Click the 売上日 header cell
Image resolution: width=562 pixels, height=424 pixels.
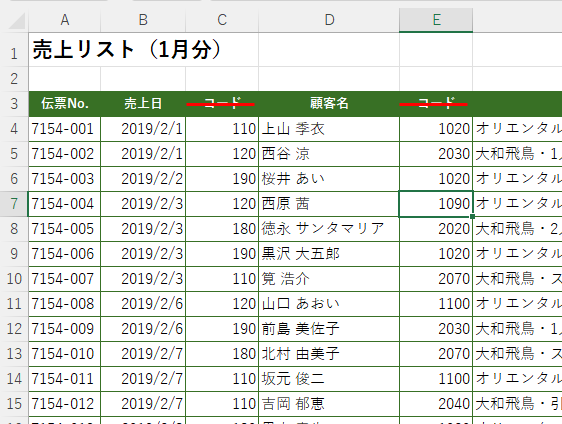point(143,104)
